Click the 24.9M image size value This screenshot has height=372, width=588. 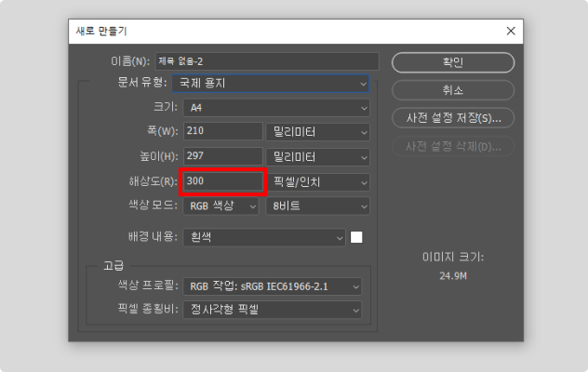(453, 276)
